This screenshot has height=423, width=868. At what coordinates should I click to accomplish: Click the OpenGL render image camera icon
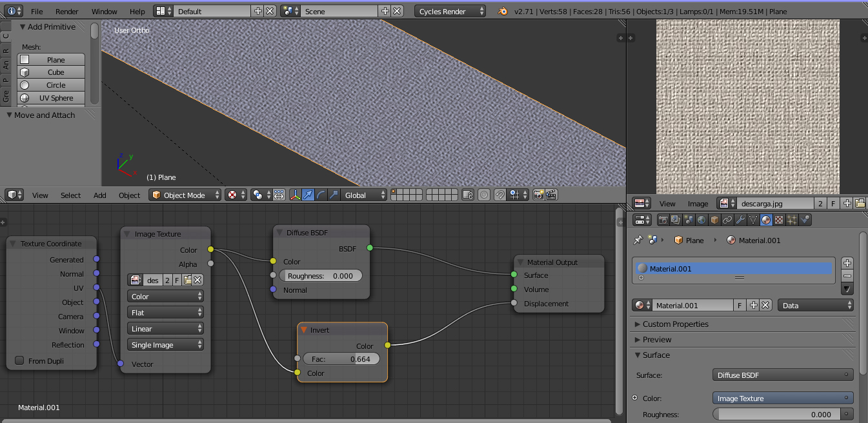[539, 195]
